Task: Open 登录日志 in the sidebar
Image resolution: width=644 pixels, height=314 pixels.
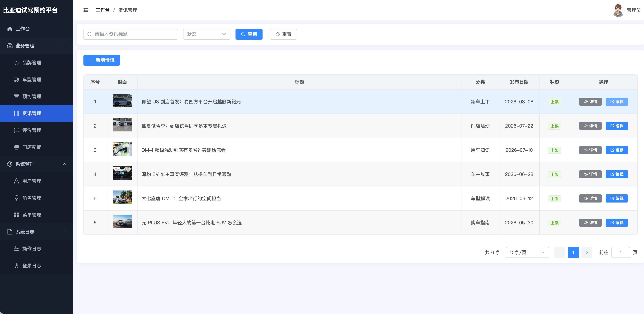Action: click(37, 266)
